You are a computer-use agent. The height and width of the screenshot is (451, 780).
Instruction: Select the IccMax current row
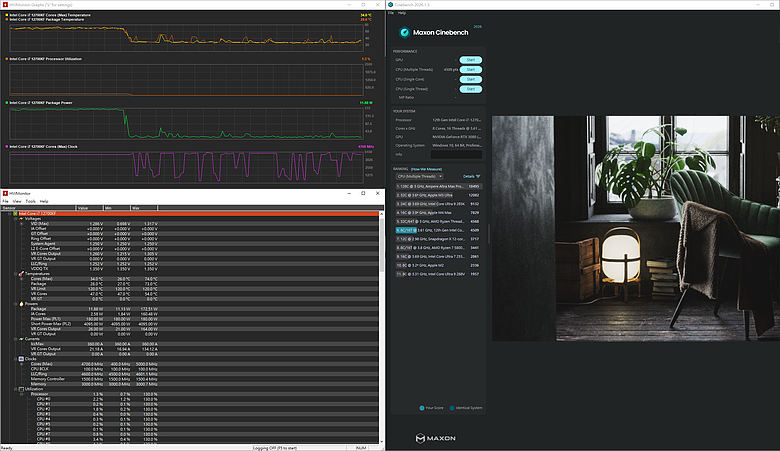pyautogui.click(x=196, y=344)
